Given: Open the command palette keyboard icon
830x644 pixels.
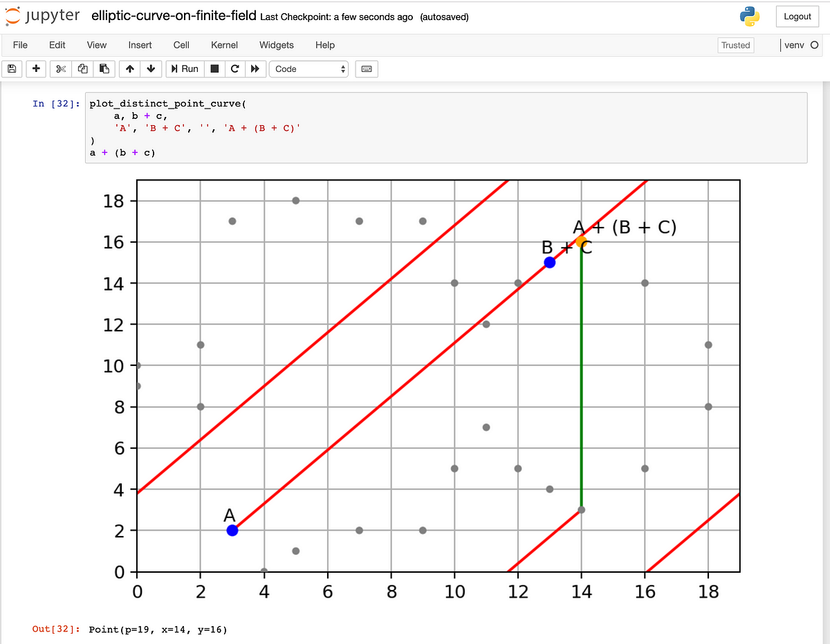Looking at the screenshot, I should click(367, 68).
